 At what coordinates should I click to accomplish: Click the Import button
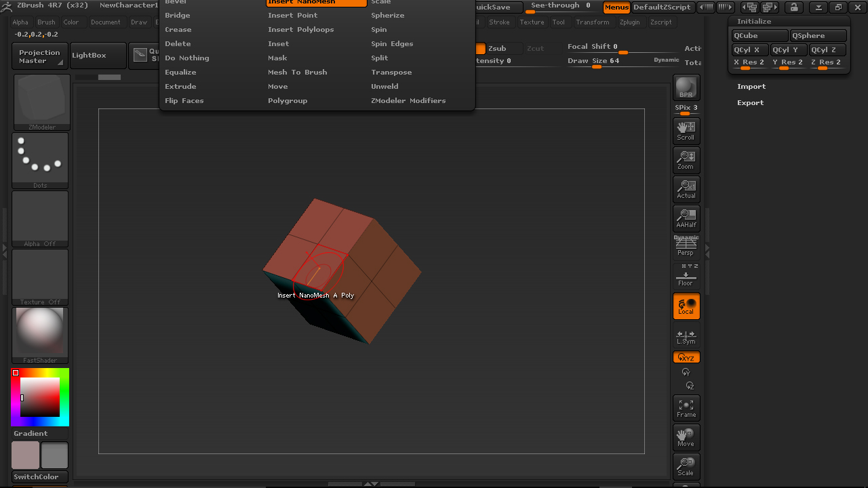751,87
